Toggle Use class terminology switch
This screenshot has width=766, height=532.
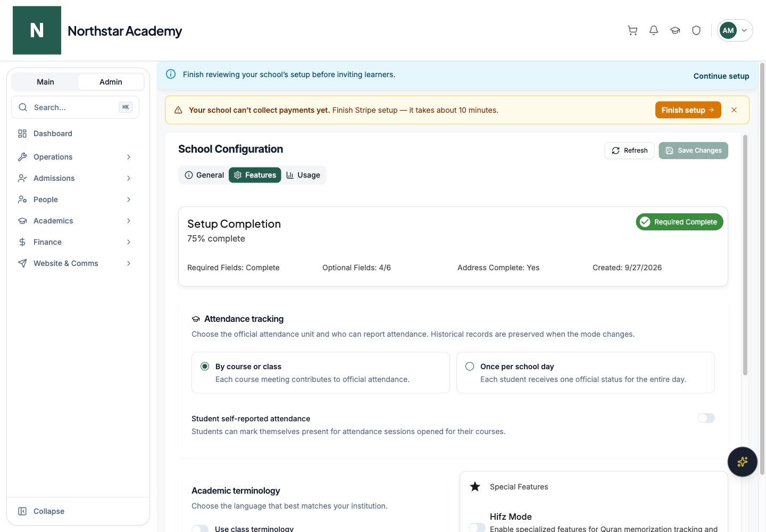click(x=200, y=529)
